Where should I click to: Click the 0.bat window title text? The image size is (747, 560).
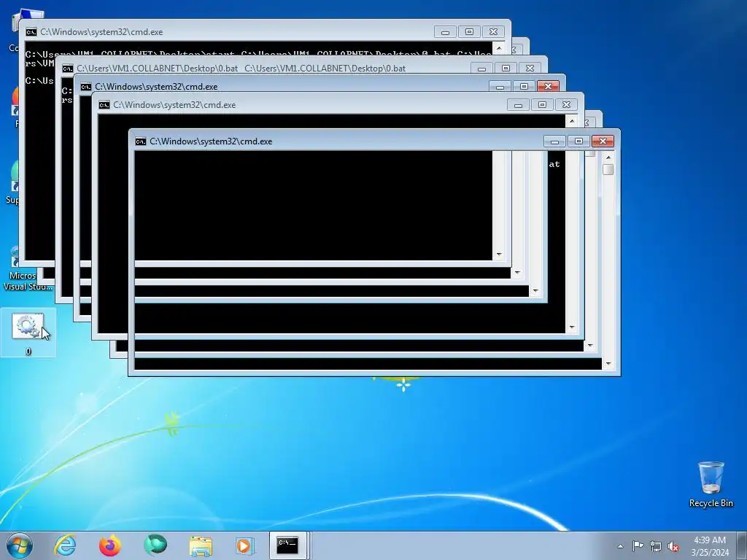point(241,69)
